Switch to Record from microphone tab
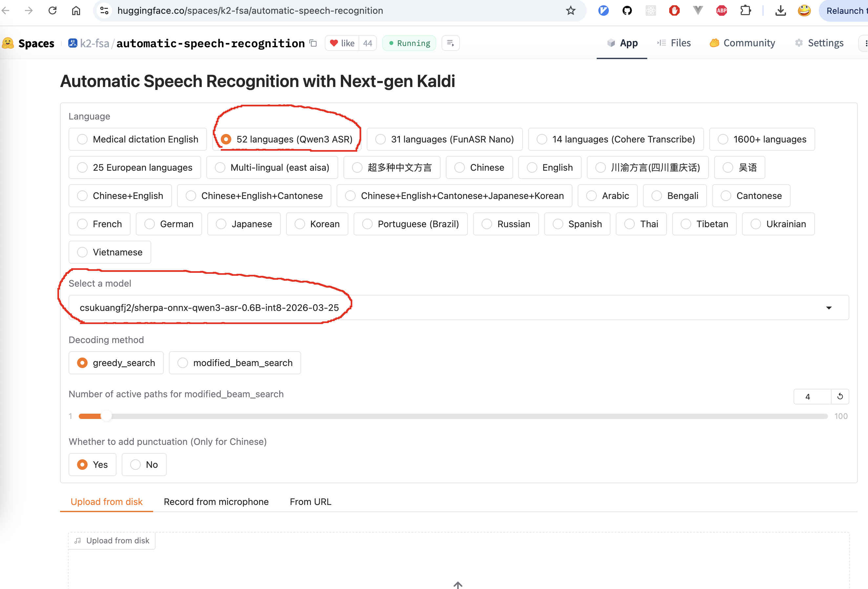 pos(216,502)
